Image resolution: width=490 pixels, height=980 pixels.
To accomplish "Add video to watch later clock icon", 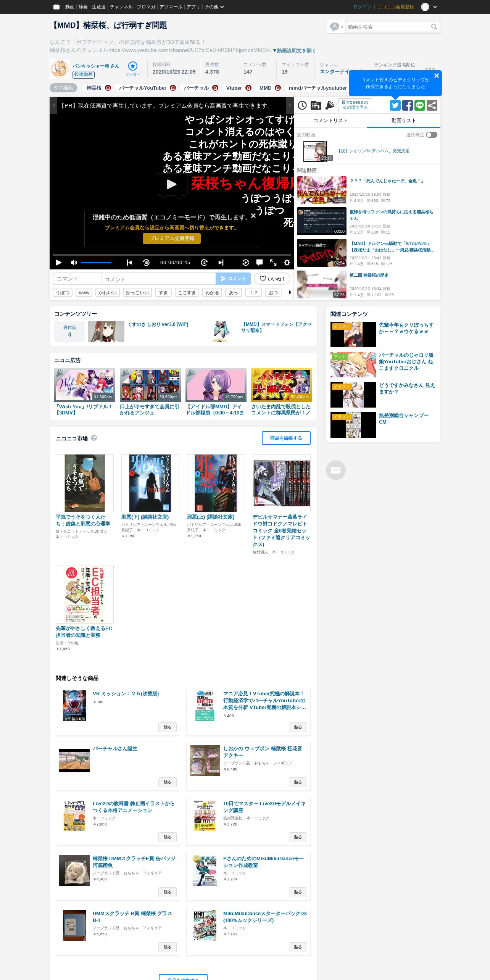I will pos(302,105).
